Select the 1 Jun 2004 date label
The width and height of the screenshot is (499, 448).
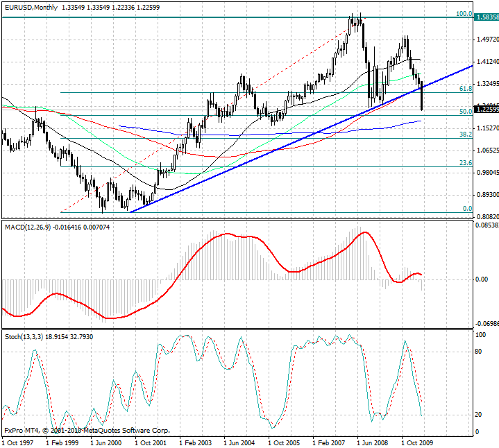click(x=239, y=441)
